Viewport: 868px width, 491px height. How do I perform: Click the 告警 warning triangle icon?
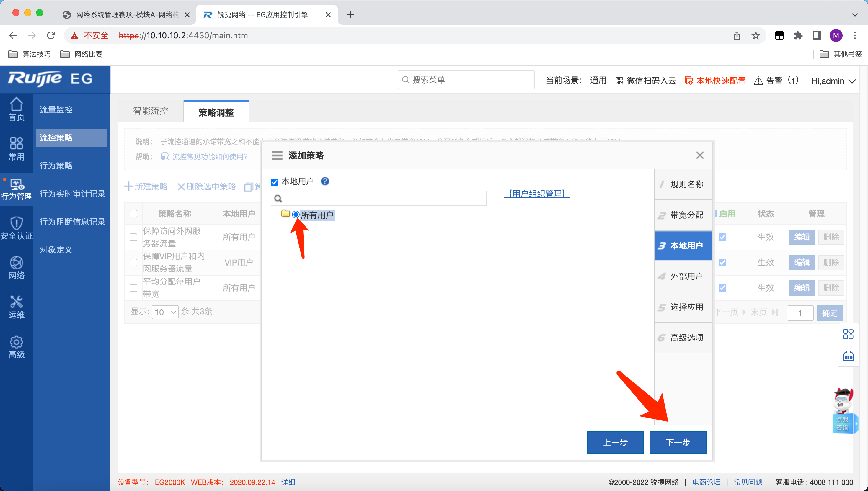[x=758, y=81]
